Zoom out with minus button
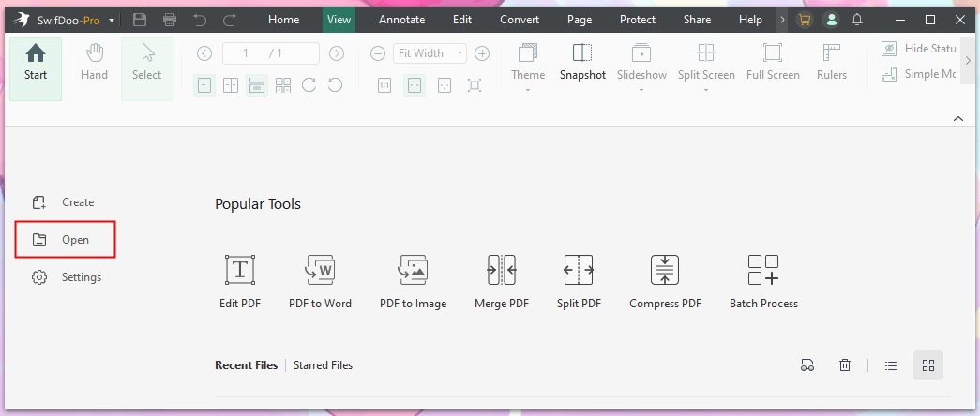 378,53
